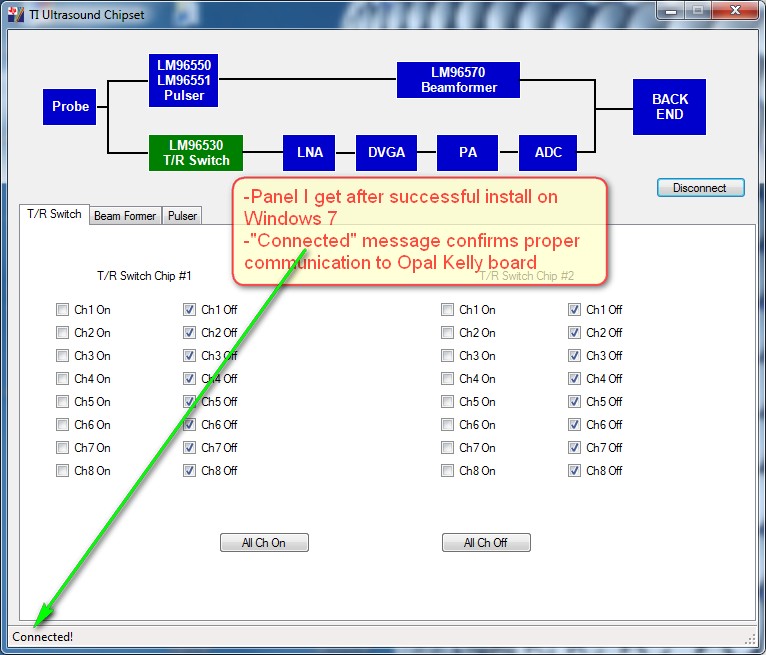766x655 pixels.
Task: Uncheck Ch7 Off for Chip #1
Action: 190,447
